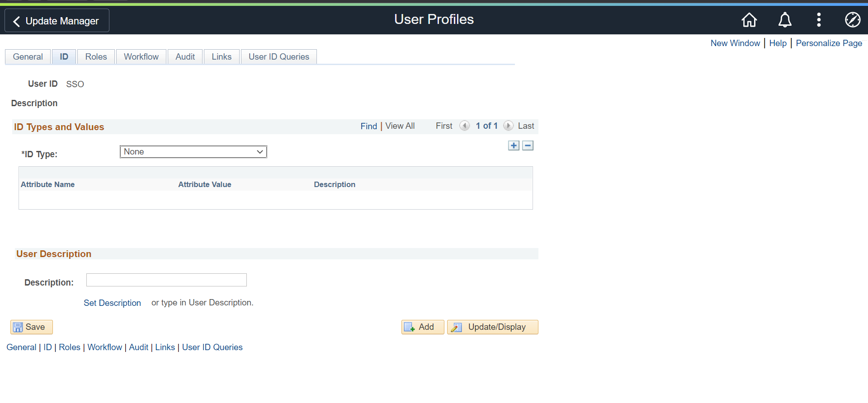Image resolution: width=868 pixels, height=403 pixels.
Task: Open the Notifications bell
Action: click(785, 20)
